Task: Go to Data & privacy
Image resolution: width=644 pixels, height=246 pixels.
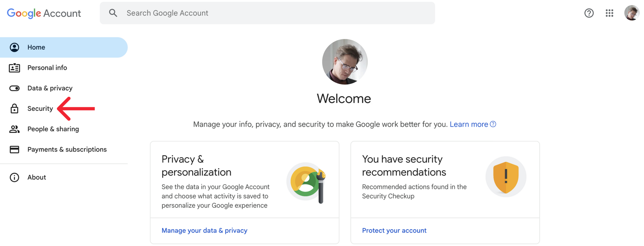Action: [x=64, y=88]
